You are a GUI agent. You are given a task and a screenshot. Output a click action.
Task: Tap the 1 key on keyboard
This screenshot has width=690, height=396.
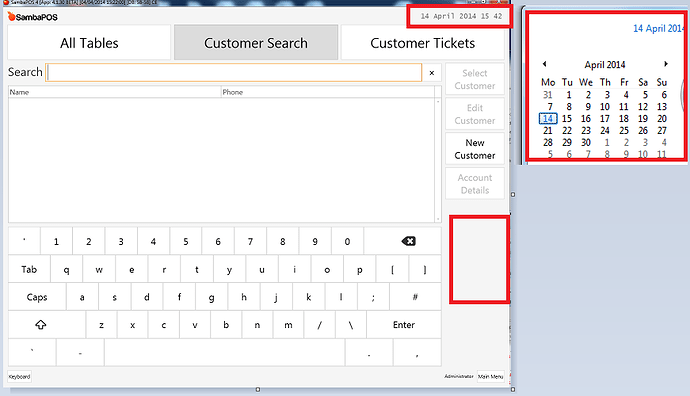pyautogui.click(x=56, y=241)
